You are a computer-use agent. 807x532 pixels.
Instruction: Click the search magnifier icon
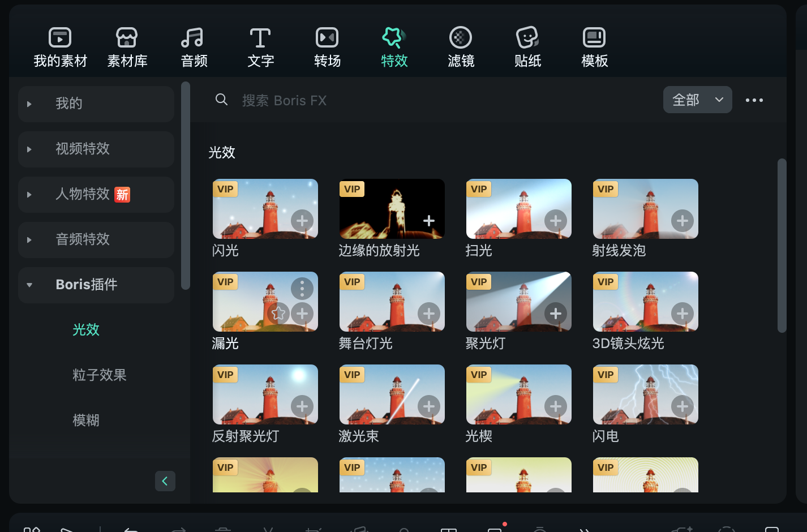[x=221, y=100]
